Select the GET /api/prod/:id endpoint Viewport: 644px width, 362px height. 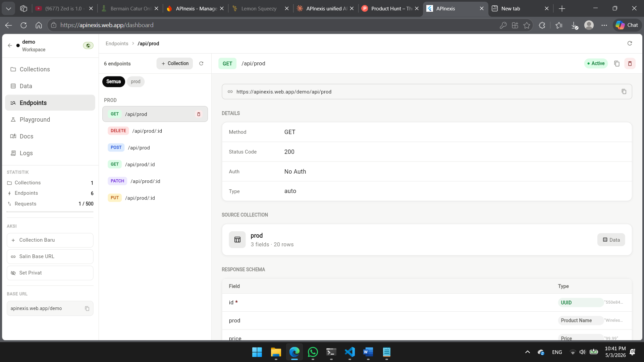pos(155,164)
